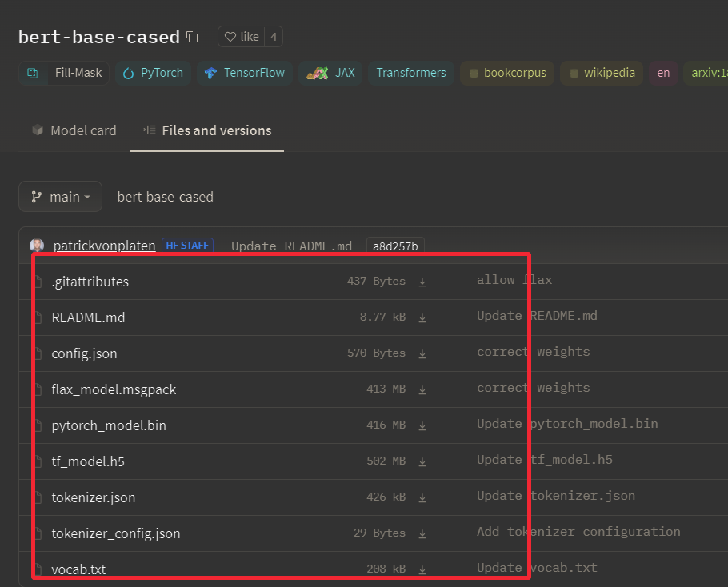Screen dimensions: 728x587
Task: Select the PyTorch framework tag
Action: click(x=153, y=73)
